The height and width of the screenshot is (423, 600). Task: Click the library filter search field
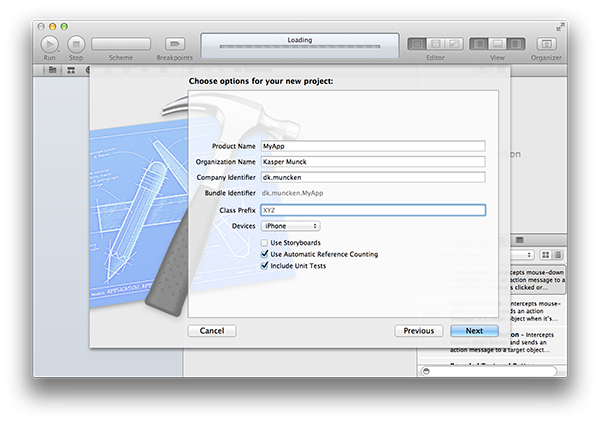[489, 371]
